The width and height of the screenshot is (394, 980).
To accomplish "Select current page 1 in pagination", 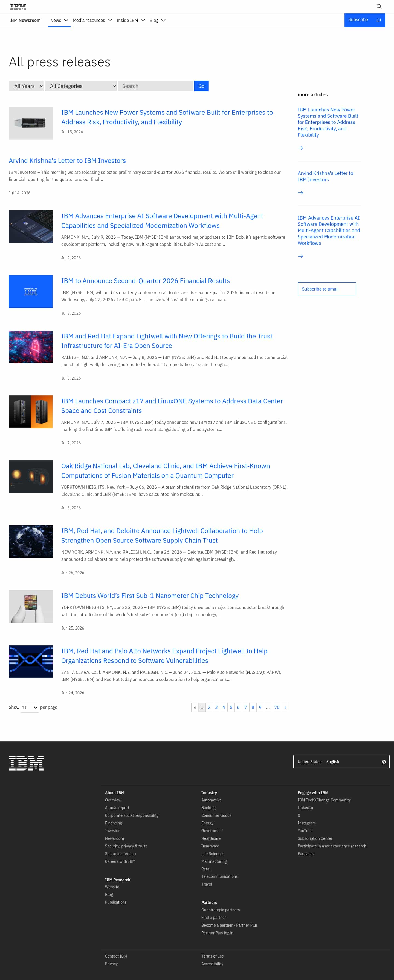I will point(202,707).
